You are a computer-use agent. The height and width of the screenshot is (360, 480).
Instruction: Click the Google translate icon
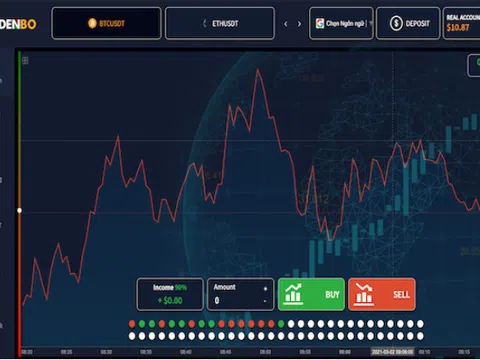(x=320, y=23)
